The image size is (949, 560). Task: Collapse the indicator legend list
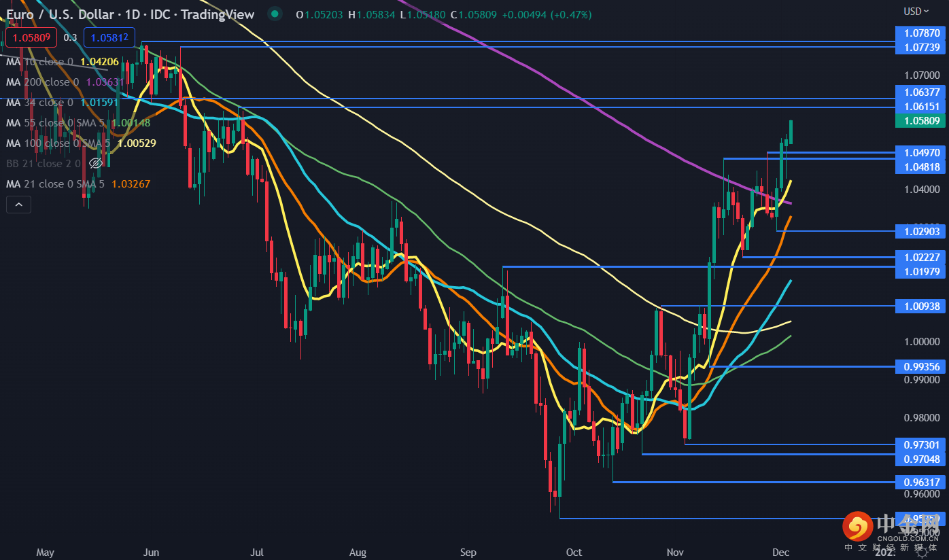[18, 204]
